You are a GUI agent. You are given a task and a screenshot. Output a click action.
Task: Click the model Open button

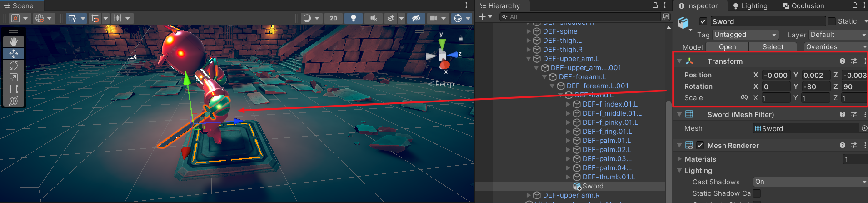(x=727, y=47)
